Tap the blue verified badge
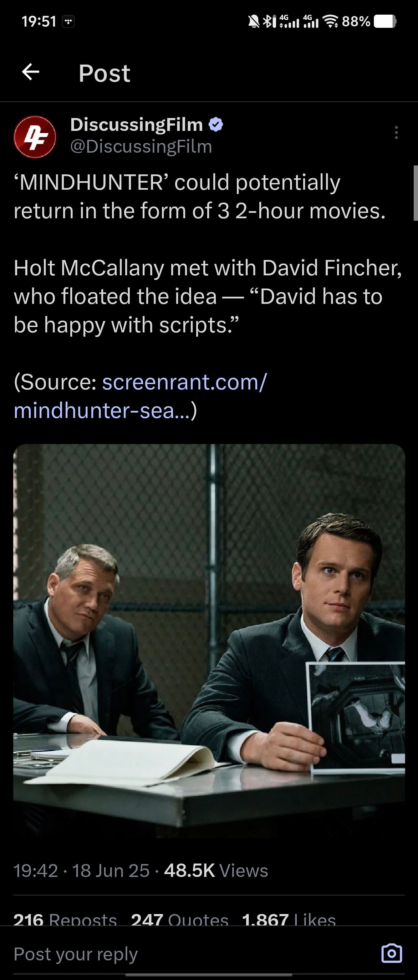 pos(216,124)
